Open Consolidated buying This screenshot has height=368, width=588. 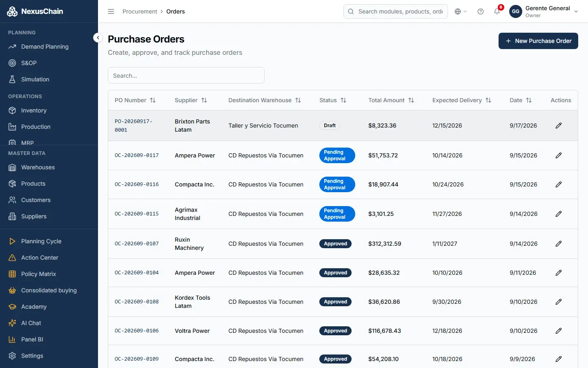point(49,290)
